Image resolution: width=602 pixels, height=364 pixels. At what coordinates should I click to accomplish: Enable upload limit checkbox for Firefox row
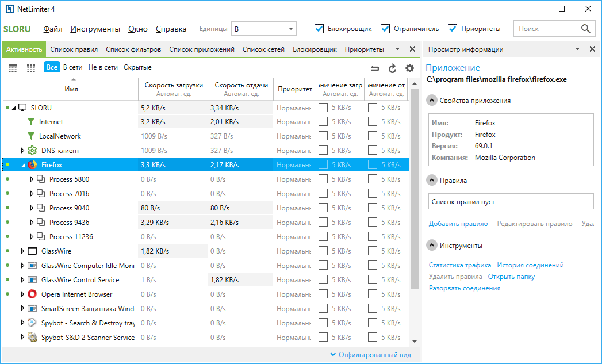(373, 164)
